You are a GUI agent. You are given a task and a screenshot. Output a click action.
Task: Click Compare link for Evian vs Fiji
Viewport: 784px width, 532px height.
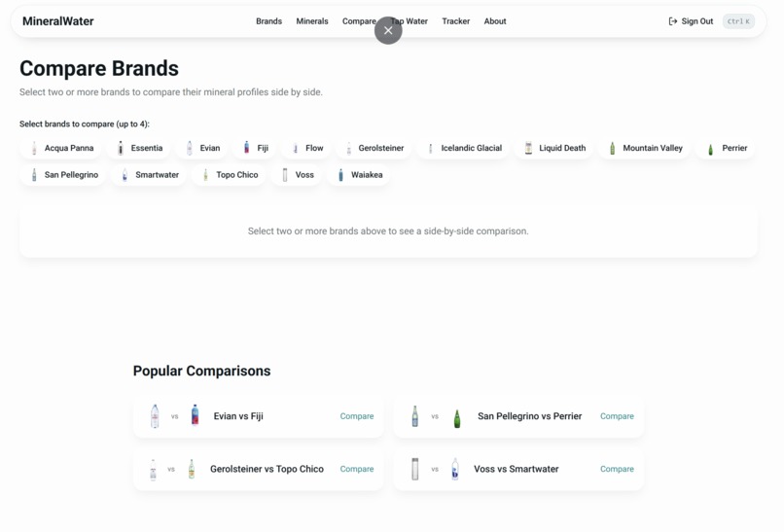[357, 416]
